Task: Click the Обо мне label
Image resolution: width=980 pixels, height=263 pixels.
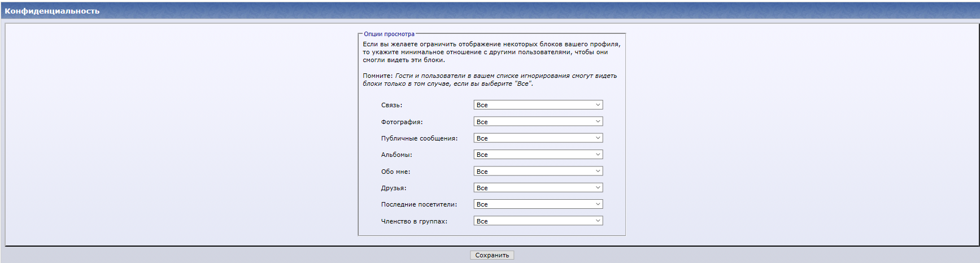Action: point(395,172)
